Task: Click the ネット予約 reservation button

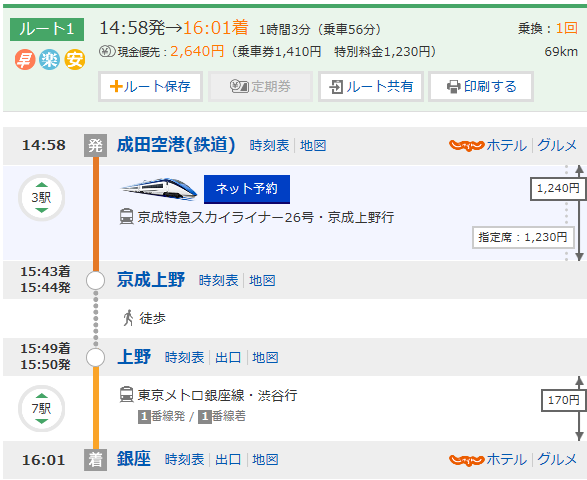Action: click(x=247, y=189)
